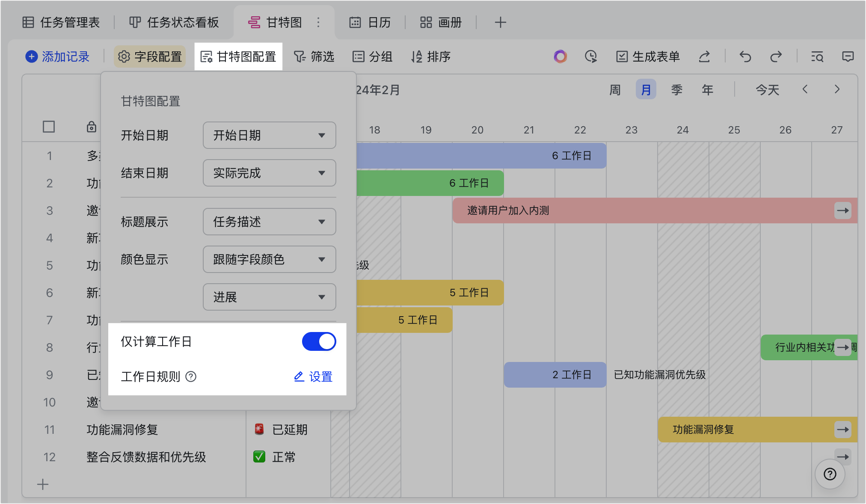Viewport: 866px width, 504px height.
Task: Click green 6 工作日 task bar
Action: click(x=430, y=183)
